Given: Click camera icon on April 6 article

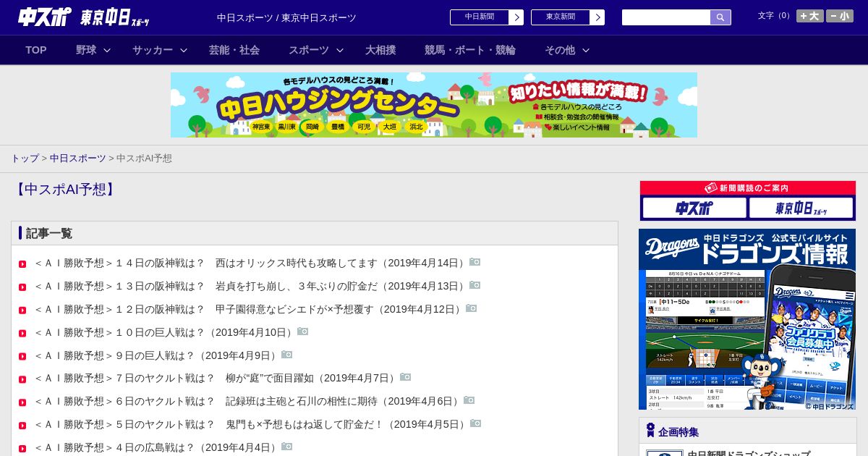Looking at the screenshot, I should (x=469, y=400).
